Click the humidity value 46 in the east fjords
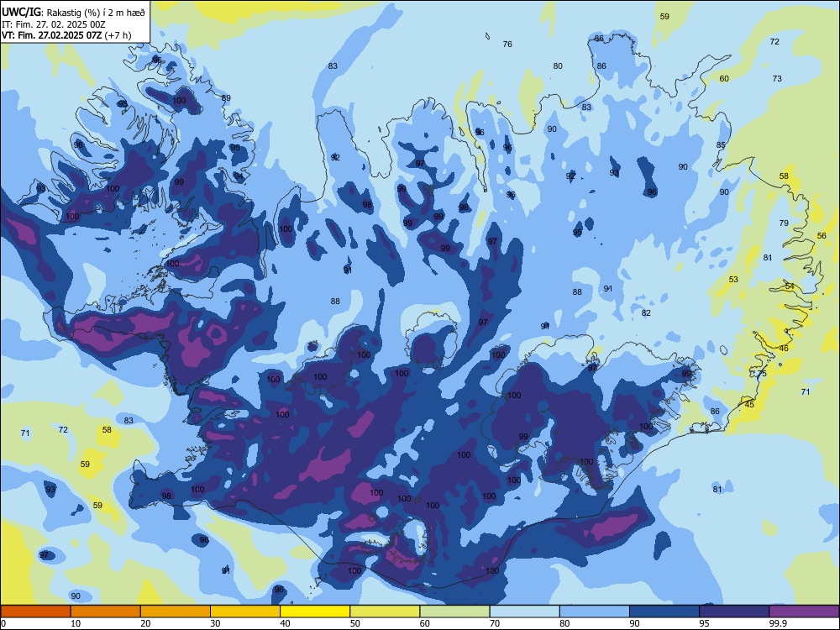 [784, 349]
